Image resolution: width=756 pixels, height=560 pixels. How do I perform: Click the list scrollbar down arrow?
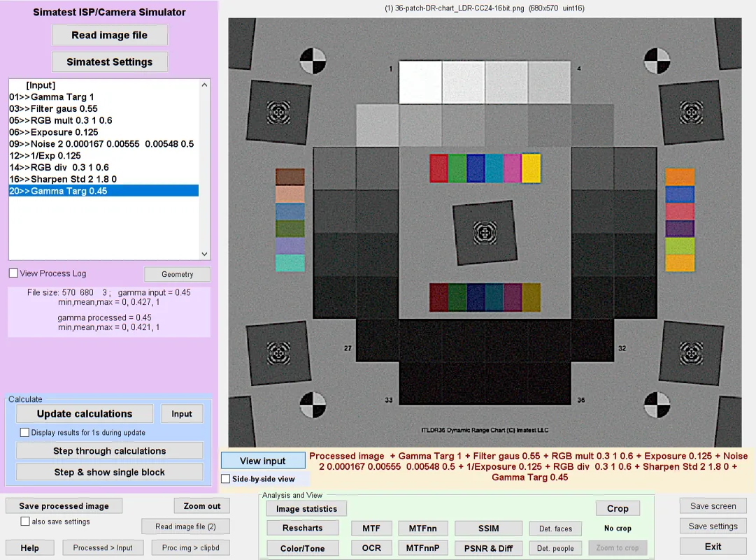(x=204, y=254)
